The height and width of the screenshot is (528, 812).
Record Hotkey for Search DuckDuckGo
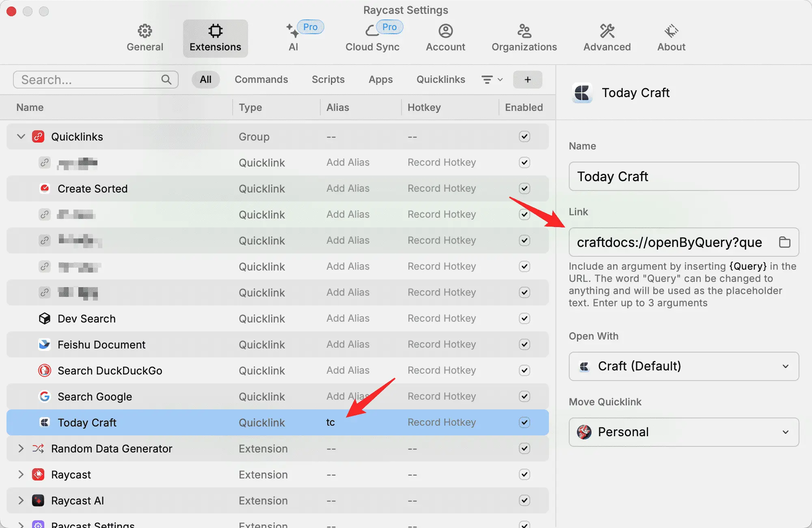pyautogui.click(x=442, y=370)
